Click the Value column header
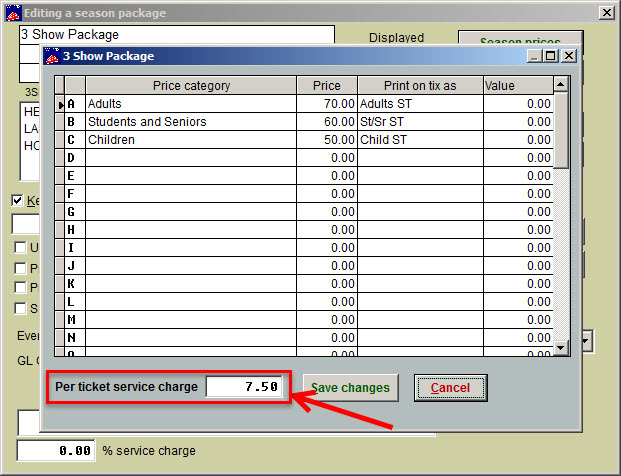Viewport: 621px width, 476px height. (x=518, y=86)
